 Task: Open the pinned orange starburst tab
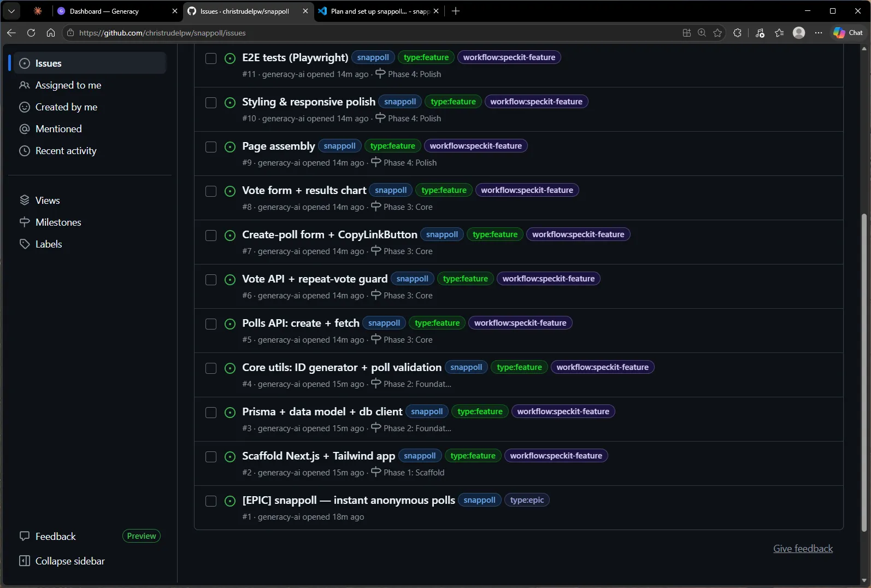[38, 11]
